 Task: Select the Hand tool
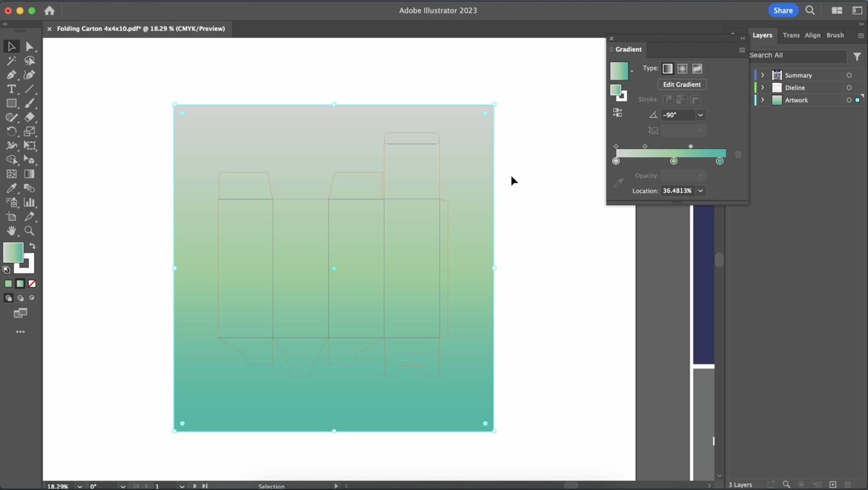11,231
